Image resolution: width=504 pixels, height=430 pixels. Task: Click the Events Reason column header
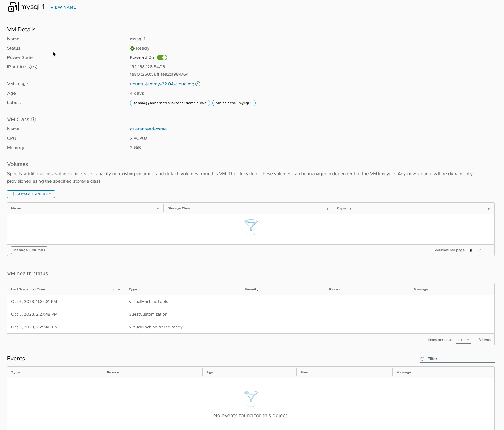click(113, 372)
